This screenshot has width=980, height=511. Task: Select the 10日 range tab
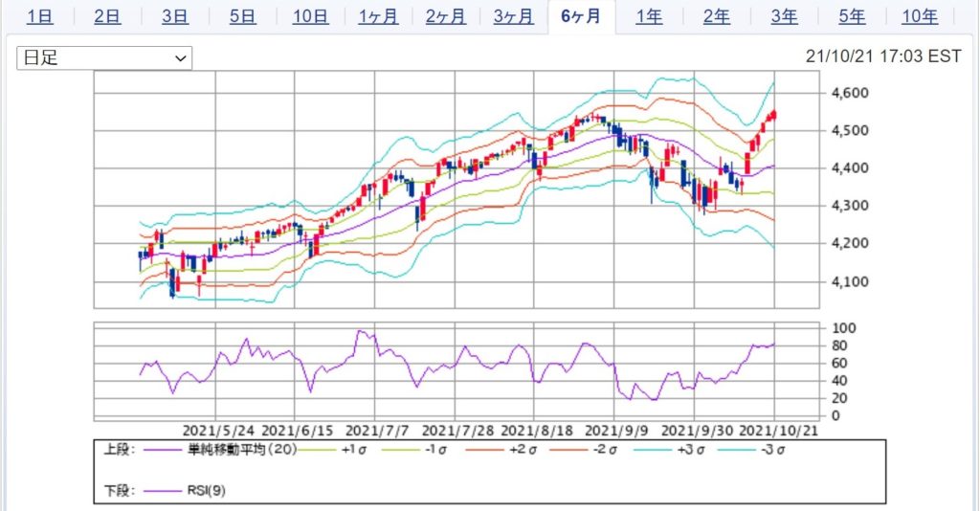point(311,16)
